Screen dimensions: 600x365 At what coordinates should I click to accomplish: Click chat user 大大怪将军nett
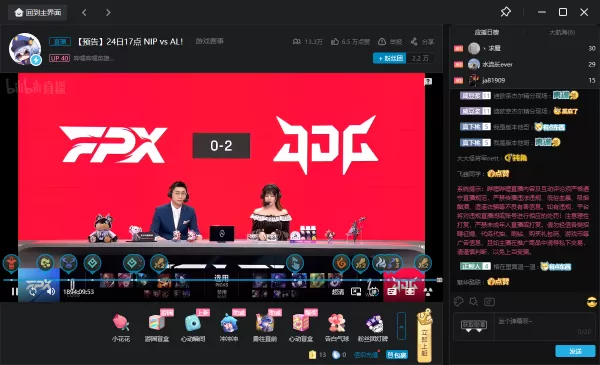[478, 158]
